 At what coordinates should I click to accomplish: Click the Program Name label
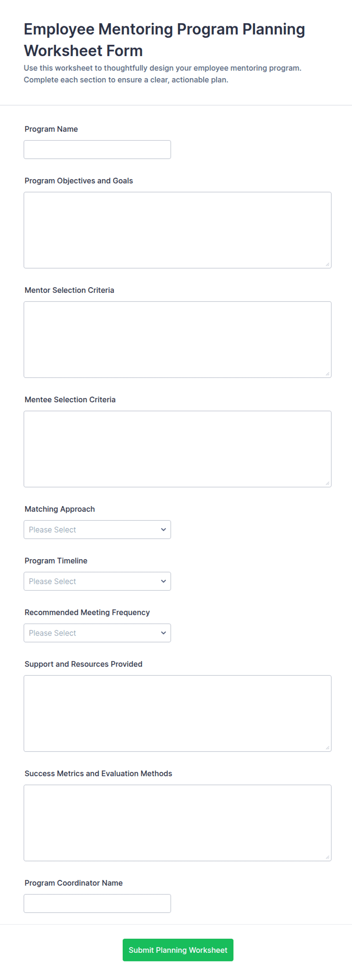click(x=51, y=129)
